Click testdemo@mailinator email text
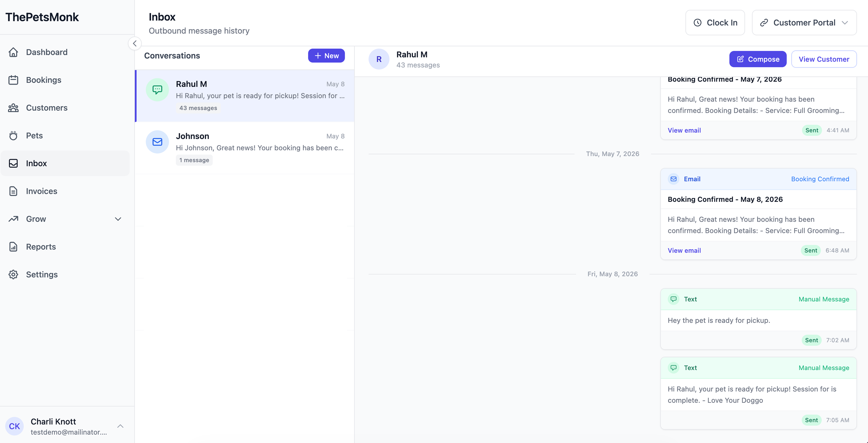 (x=69, y=432)
